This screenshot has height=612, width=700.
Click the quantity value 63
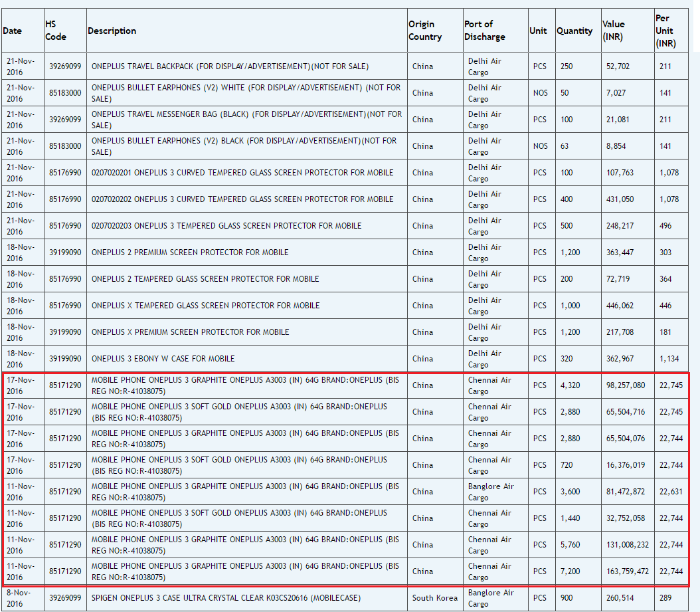point(565,146)
